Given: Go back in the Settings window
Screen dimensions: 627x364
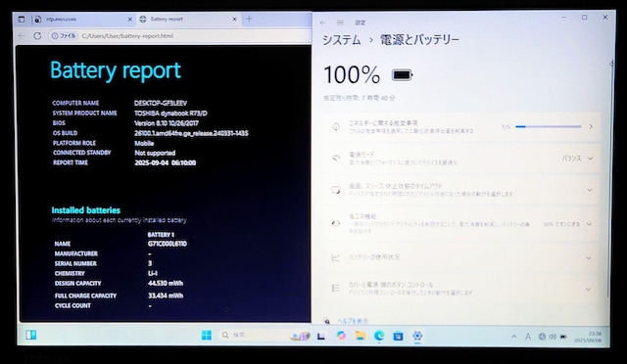Looking at the screenshot, I should (x=322, y=23).
